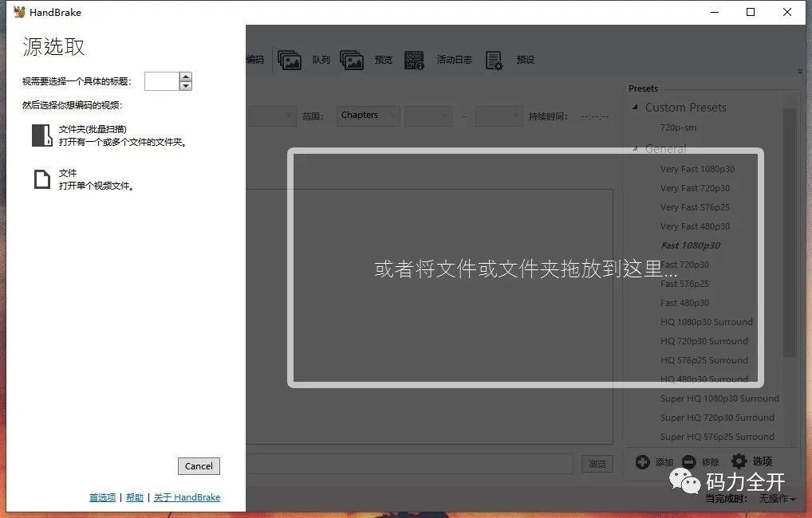Screen dimensions: 812x518
Task: Click the destination file path field
Action: point(409,464)
